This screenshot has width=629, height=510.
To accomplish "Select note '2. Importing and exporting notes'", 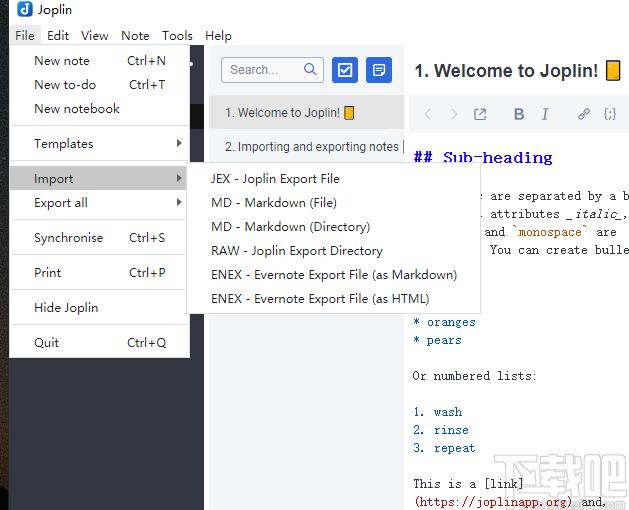I will coord(306,146).
